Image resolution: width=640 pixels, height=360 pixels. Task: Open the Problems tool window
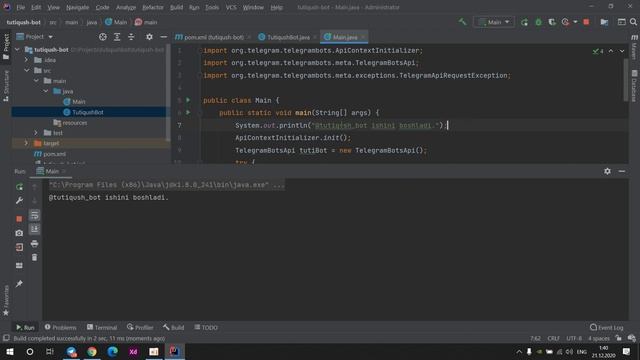[x=60, y=327]
